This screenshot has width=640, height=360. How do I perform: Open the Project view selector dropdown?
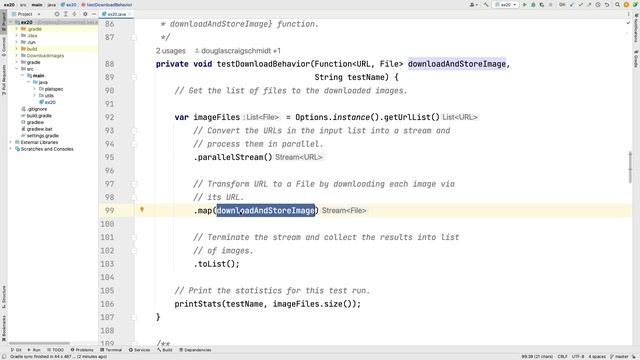coord(27,14)
